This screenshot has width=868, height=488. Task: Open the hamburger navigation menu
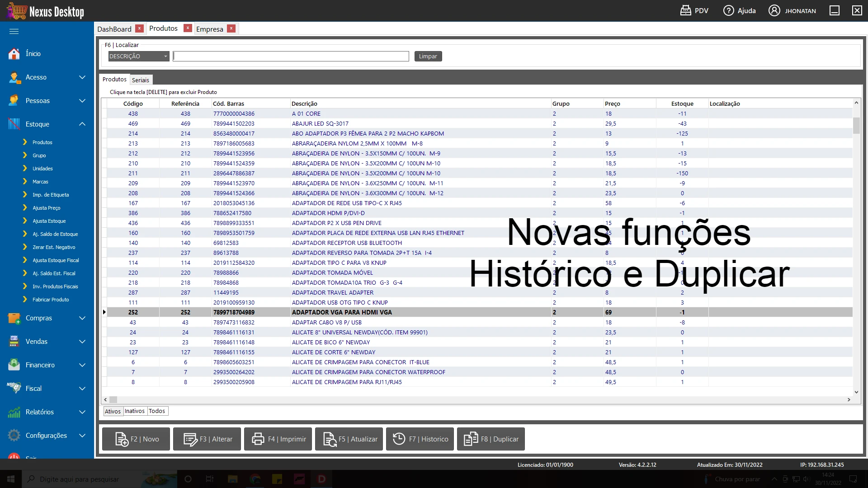point(14,31)
